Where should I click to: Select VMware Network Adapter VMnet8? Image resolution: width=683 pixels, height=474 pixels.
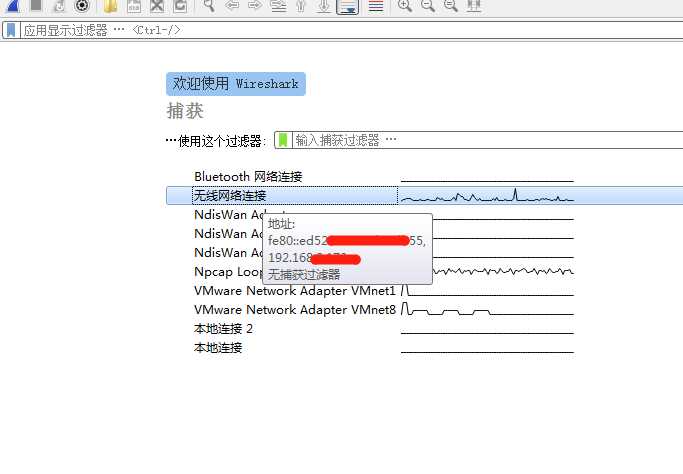295,310
